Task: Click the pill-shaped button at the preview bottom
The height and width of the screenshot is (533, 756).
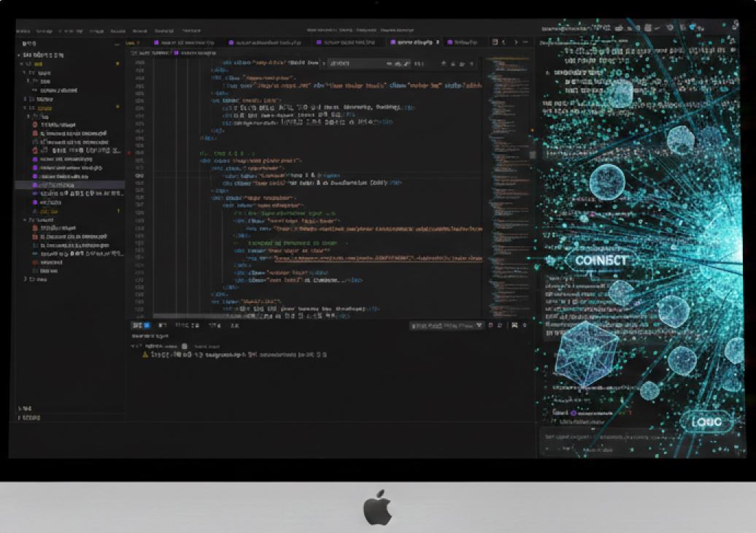Action: 706,422
